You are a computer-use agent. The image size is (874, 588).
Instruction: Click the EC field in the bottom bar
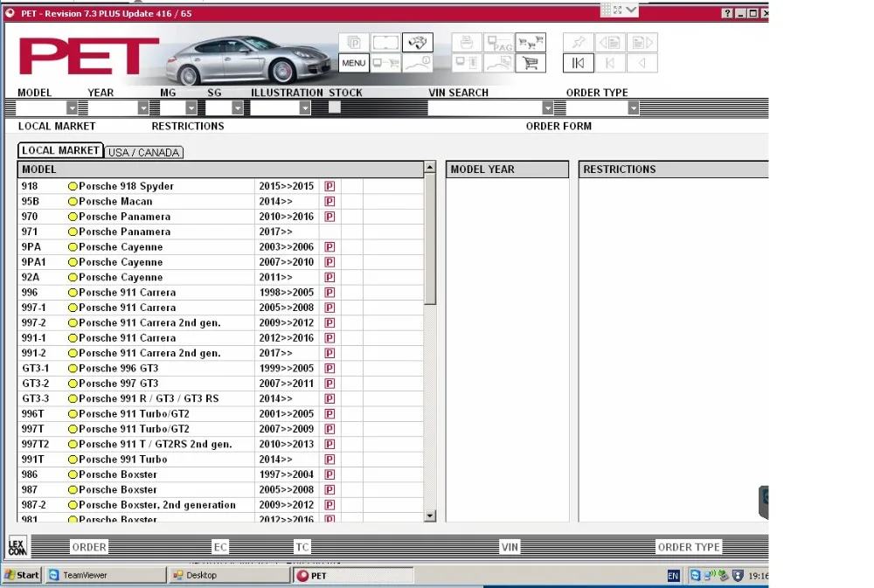[x=221, y=547]
